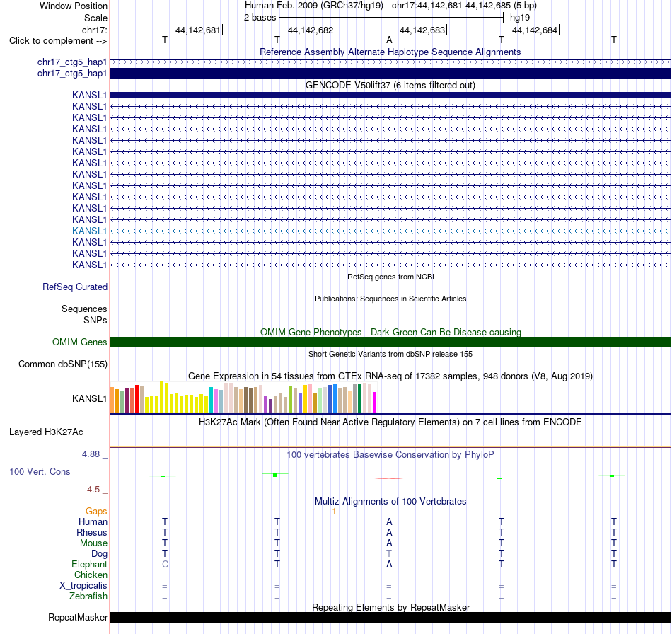Click the 'Human Feb. 2009 (GRCh37/hg19)' heading
The height and width of the screenshot is (634, 672).
tap(315, 6)
